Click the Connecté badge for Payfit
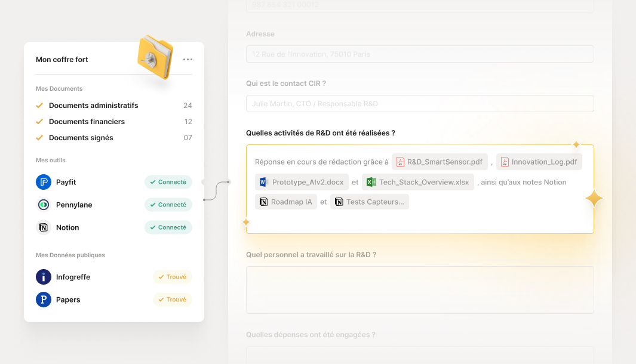636x364 pixels. click(168, 182)
